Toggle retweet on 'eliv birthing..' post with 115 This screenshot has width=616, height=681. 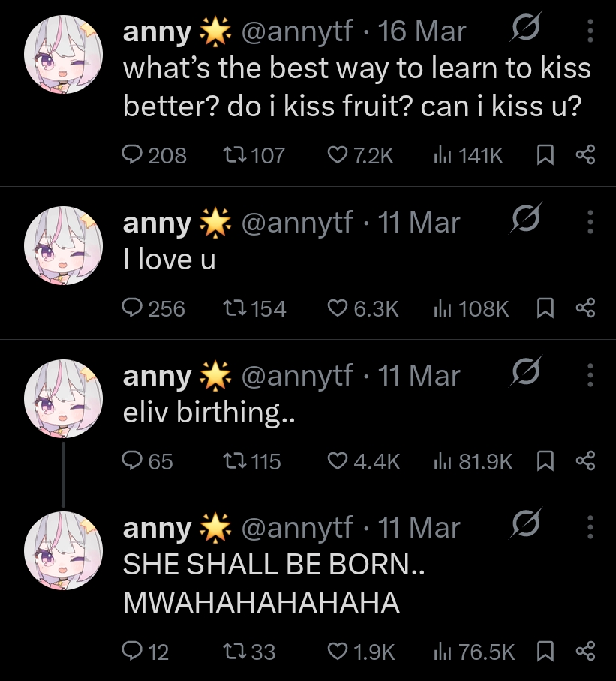pyautogui.click(x=251, y=461)
